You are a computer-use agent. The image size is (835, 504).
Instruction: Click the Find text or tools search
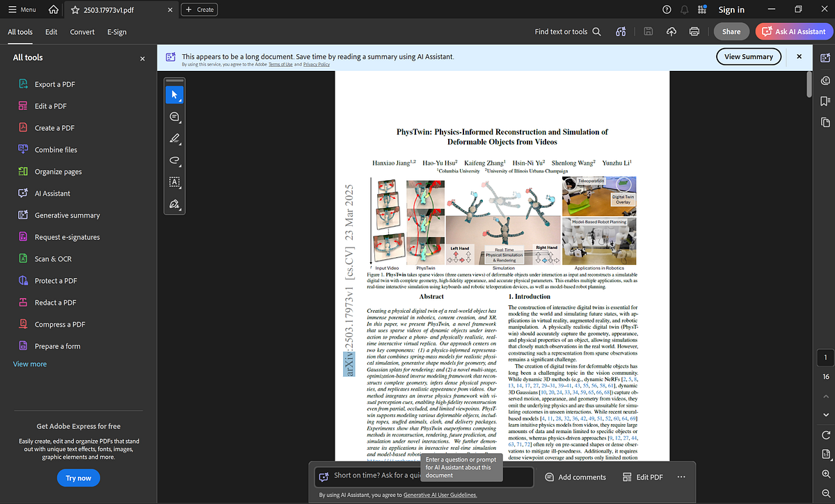[x=568, y=31]
